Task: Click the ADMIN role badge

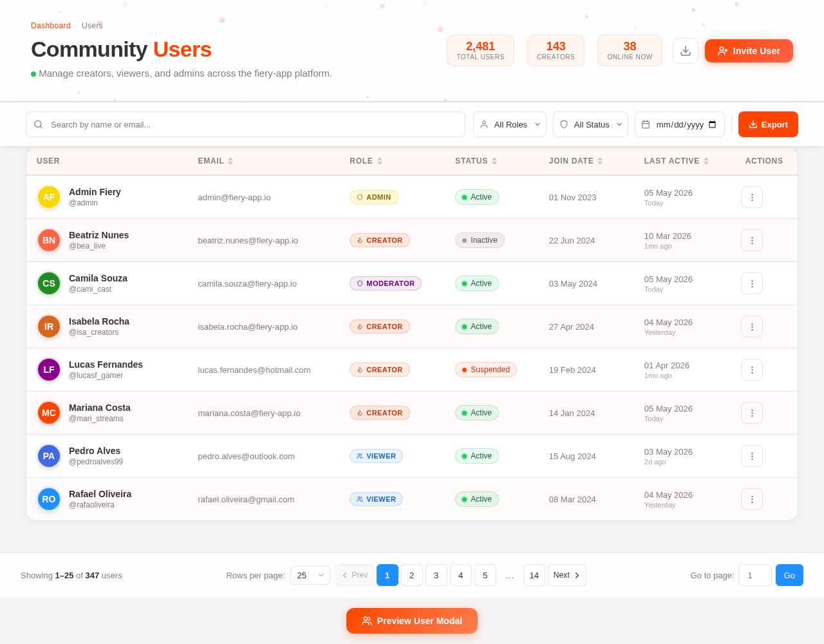Action: [374, 197]
